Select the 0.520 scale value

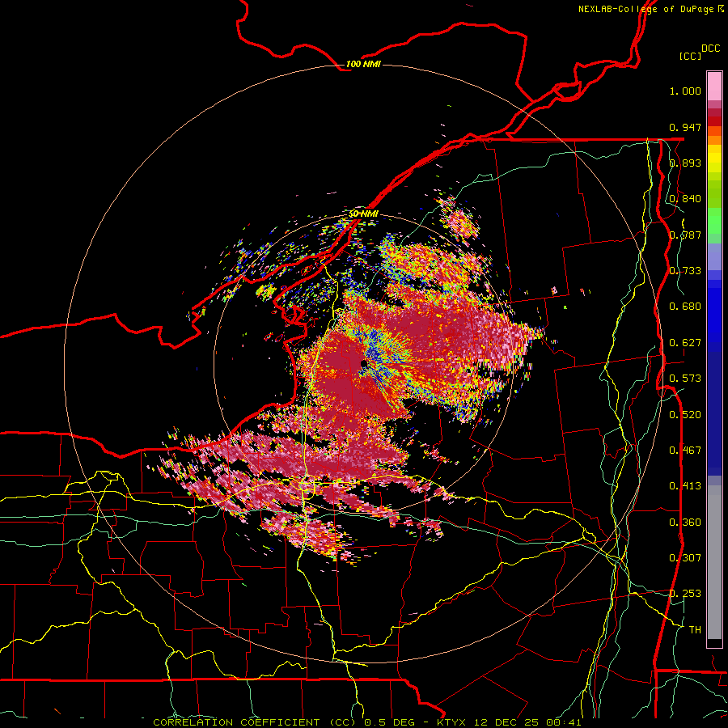click(x=685, y=415)
